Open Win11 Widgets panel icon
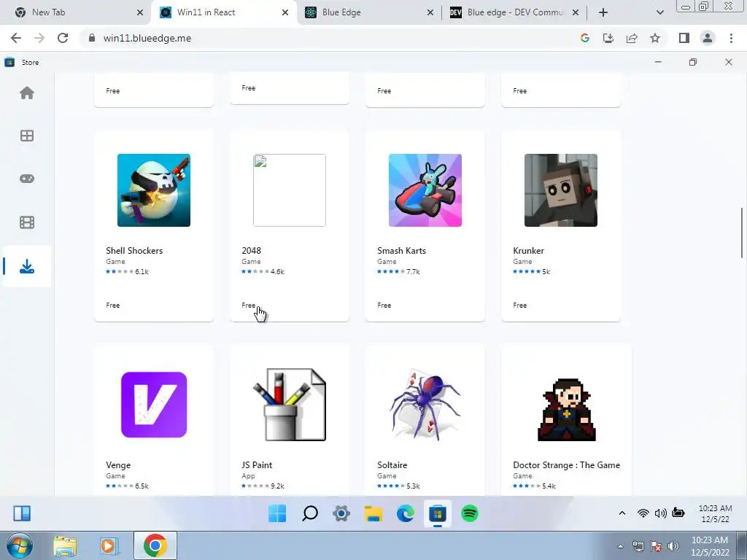Screen dimensions: 747x560 coord(22,513)
